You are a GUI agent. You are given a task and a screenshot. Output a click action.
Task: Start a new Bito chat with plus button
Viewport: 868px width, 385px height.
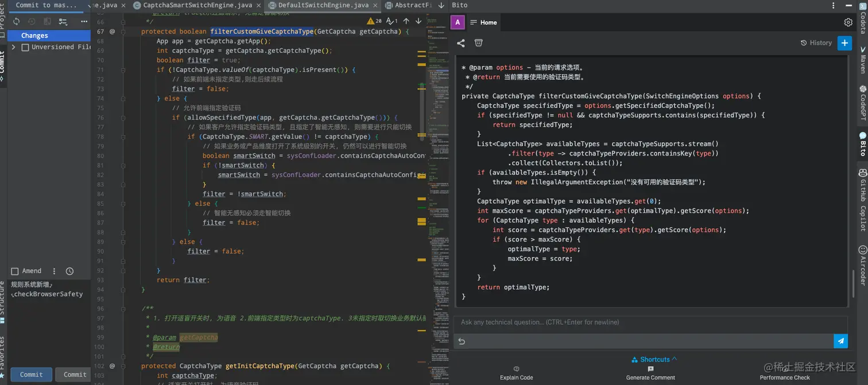pos(844,42)
